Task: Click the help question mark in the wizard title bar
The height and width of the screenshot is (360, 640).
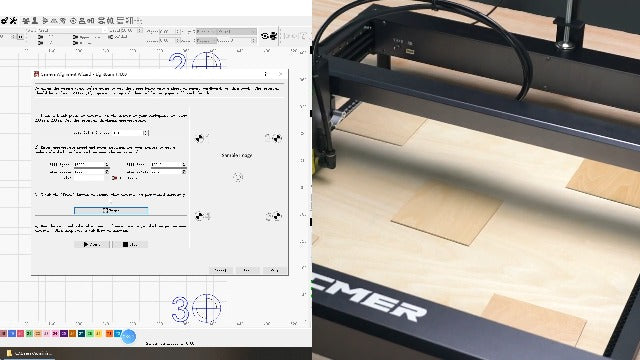Action: (265, 74)
